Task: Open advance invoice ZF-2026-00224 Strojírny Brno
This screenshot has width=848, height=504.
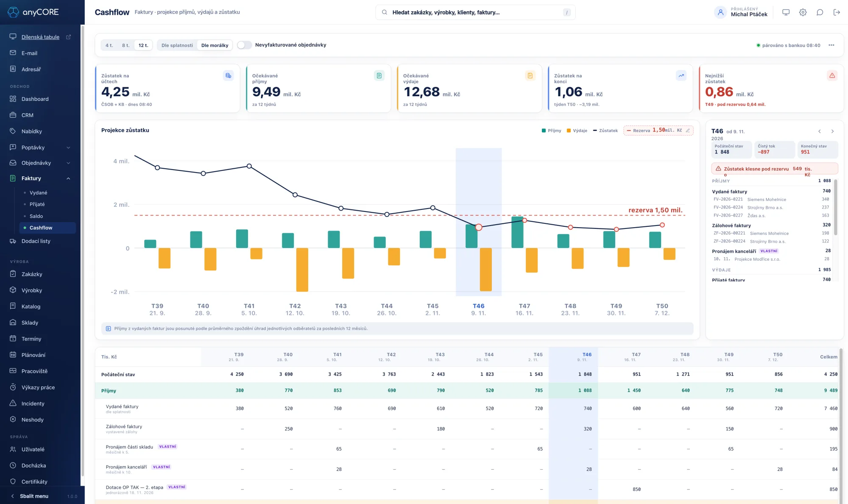Action: pos(770,241)
